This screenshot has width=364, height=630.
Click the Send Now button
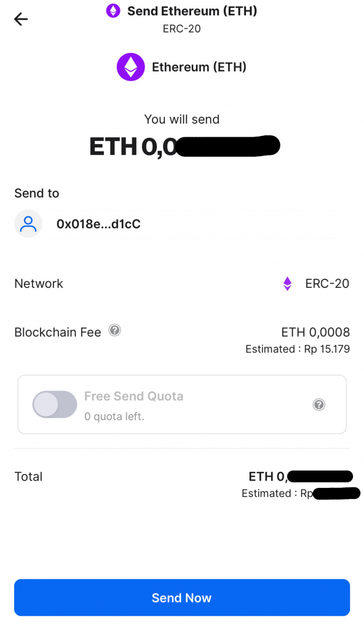coord(182,597)
